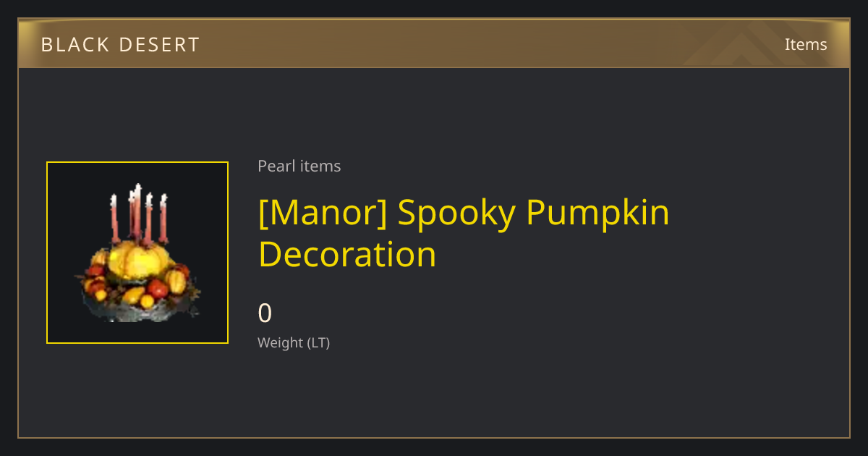The height and width of the screenshot is (456, 868).
Task: Click the yellow border of the item thumbnail
Action: 137,163
